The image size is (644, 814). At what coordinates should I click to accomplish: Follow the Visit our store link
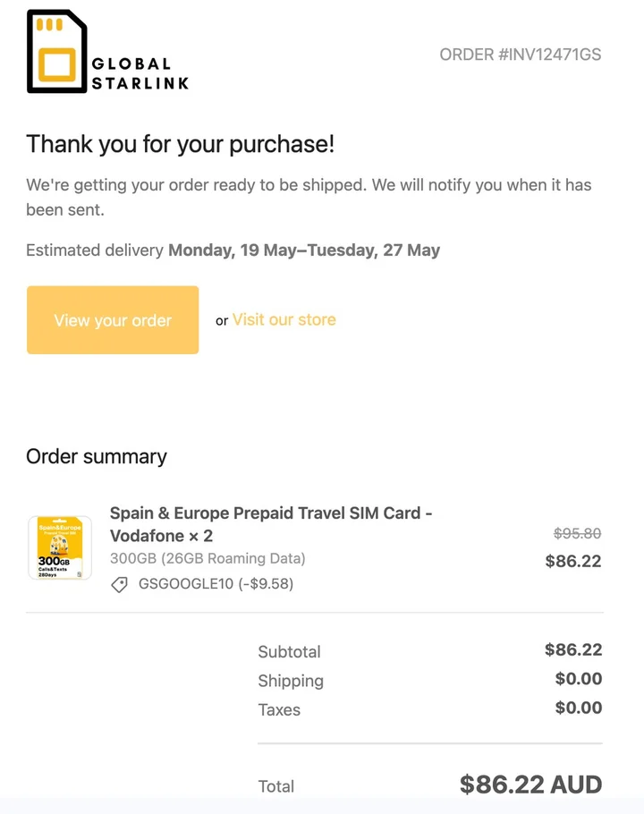pos(284,319)
